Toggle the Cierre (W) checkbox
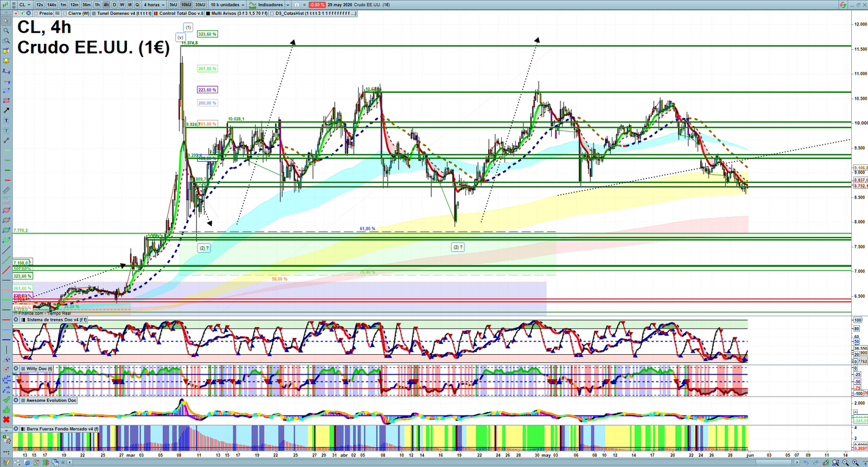The width and height of the screenshot is (868, 467). (65, 13)
